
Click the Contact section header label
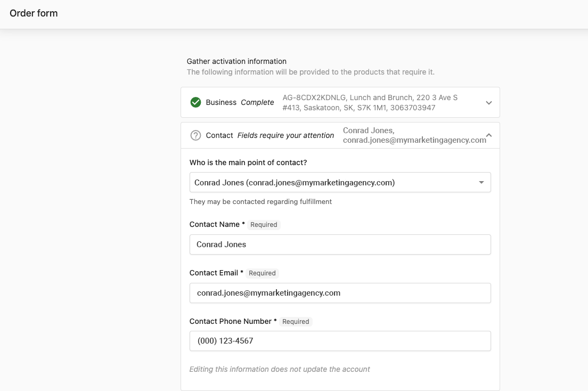(219, 135)
